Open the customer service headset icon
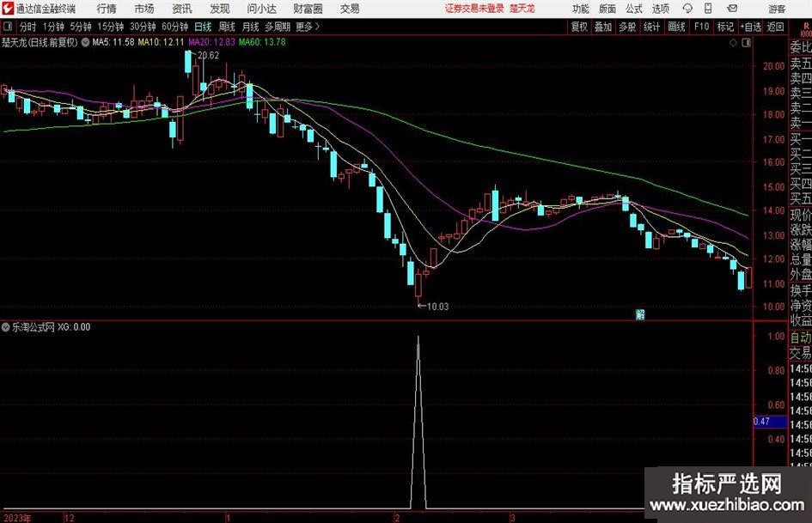Viewport: 812px width, 523px height. click(687, 9)
